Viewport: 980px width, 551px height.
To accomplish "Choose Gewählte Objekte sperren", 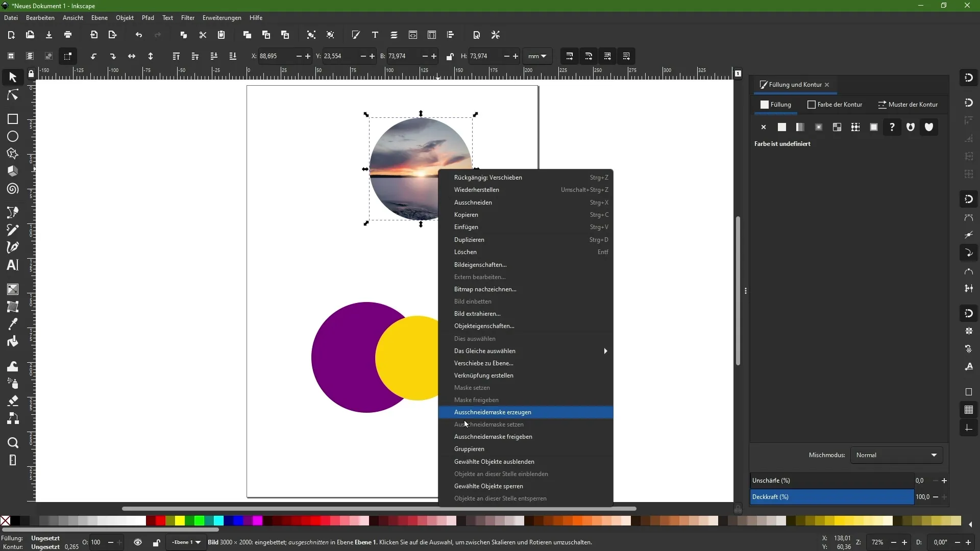I will (x=526, y=486).
